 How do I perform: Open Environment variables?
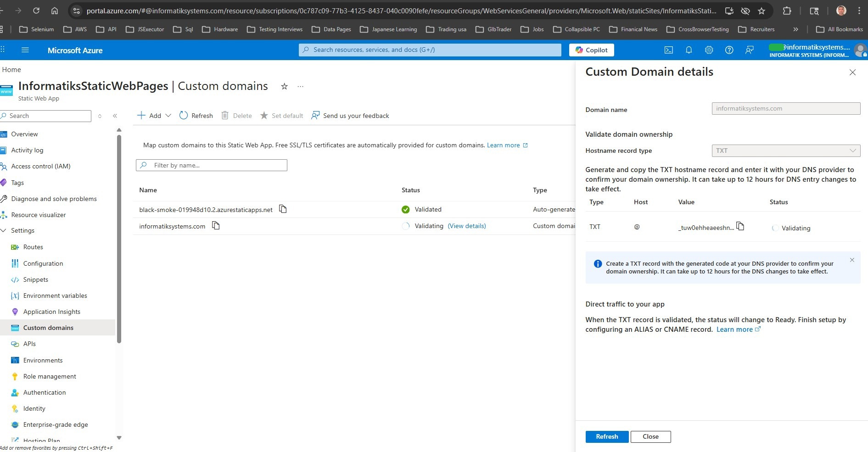click(55, 296)
